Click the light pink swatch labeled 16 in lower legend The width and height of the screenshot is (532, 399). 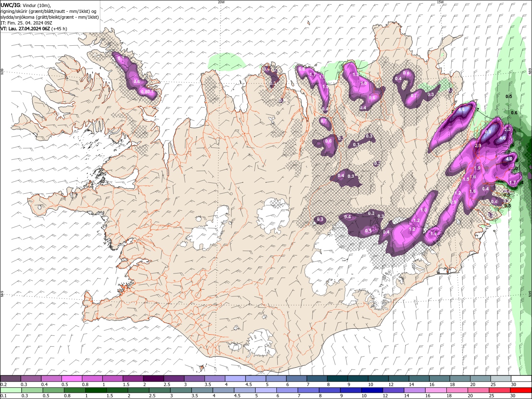[x=436, y=390]
